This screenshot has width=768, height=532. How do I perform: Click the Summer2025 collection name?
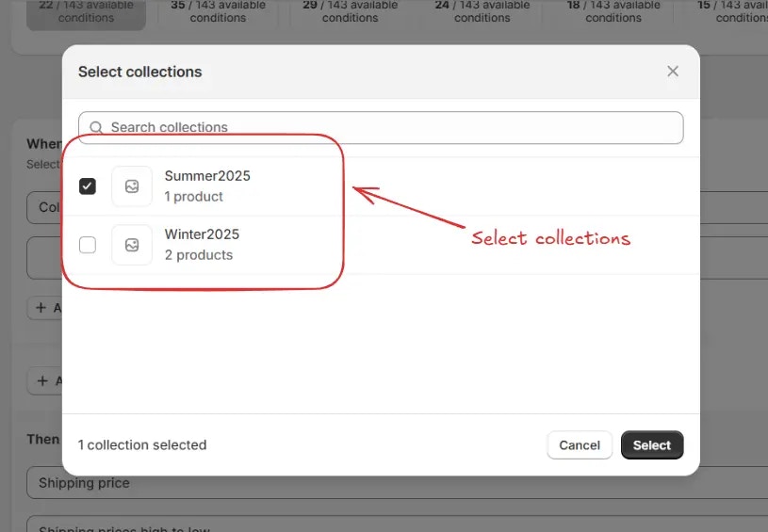207,176
